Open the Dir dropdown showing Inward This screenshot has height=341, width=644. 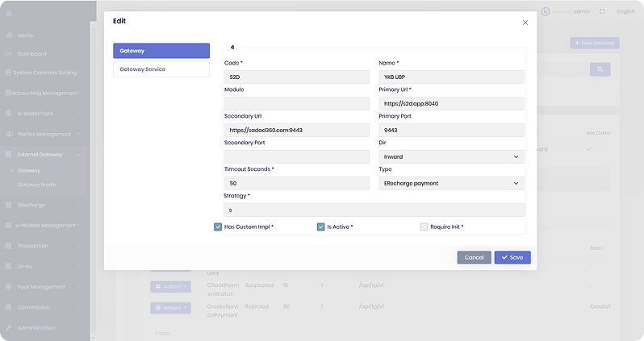coord(451,157)
